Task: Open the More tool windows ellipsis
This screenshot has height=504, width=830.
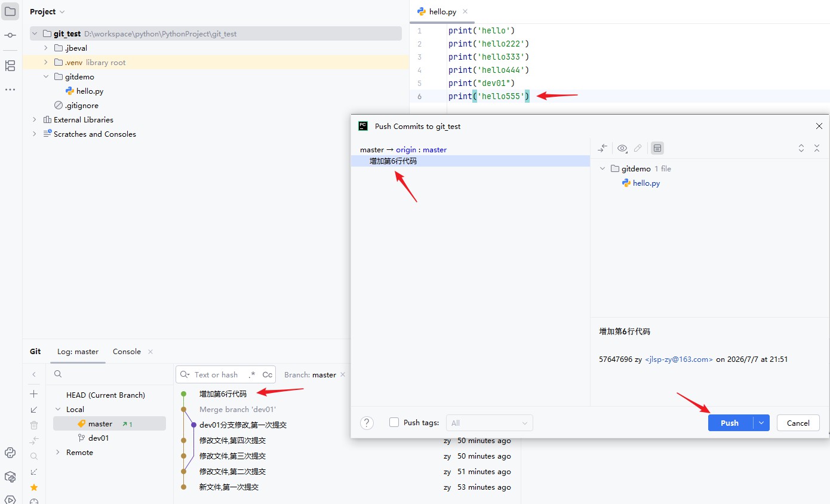Action: coord(10,90)
